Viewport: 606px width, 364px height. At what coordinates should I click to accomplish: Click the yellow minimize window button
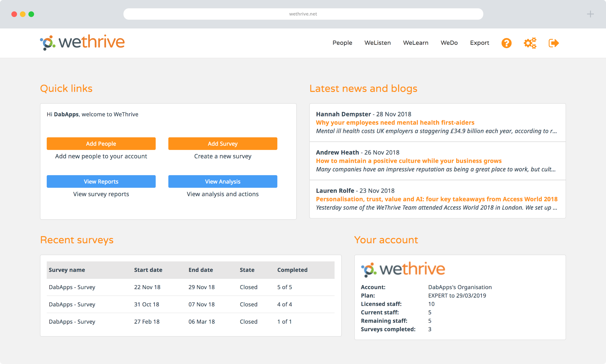point(23,14)
